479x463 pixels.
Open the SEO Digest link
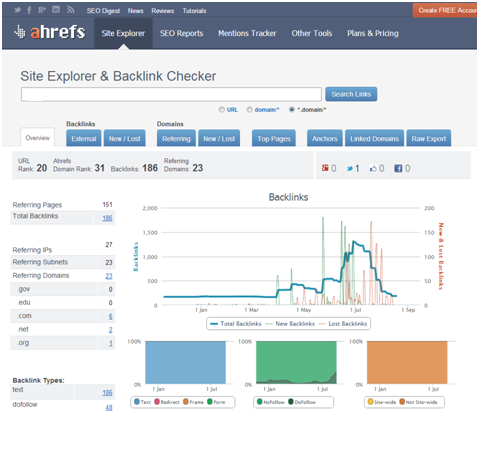103,11
